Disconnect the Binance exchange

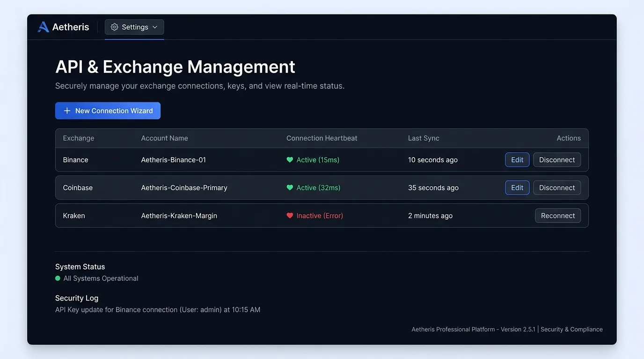[557, 160]
